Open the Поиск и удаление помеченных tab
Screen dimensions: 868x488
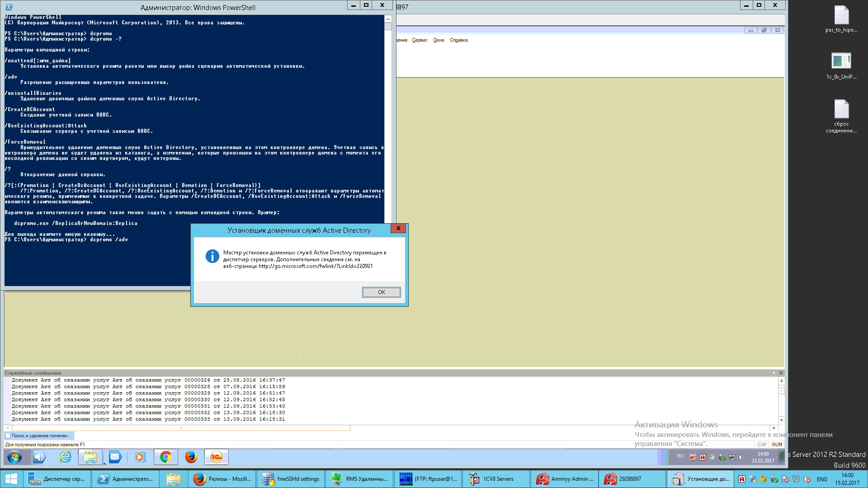coord(39,436)
